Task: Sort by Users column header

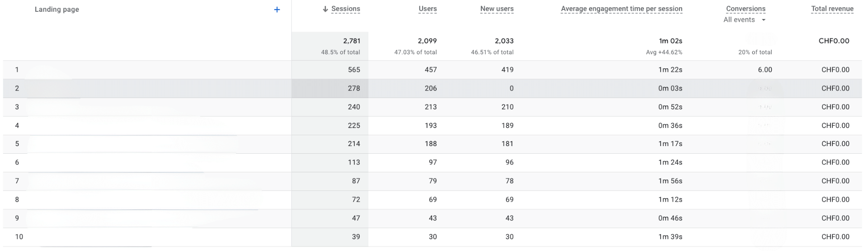Action: coord(428,9)
